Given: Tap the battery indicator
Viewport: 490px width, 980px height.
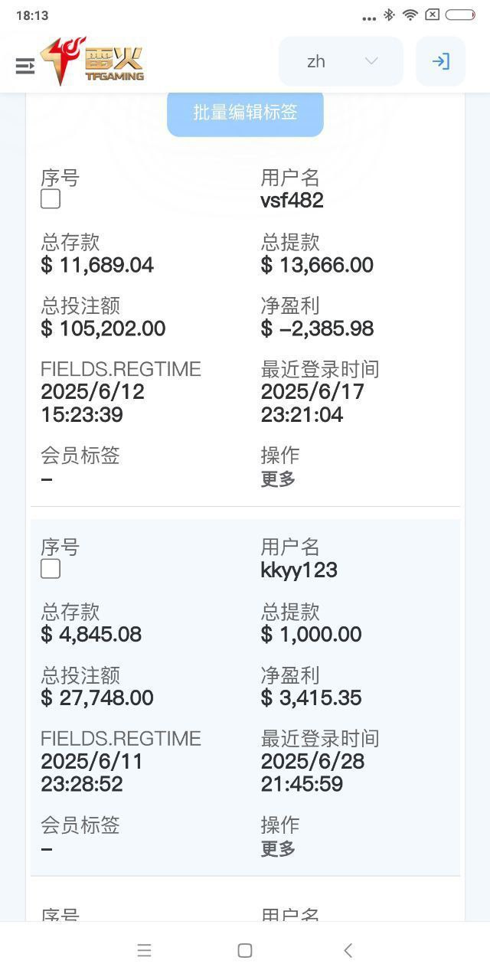Looking at the screenshot, I should 460,15.
